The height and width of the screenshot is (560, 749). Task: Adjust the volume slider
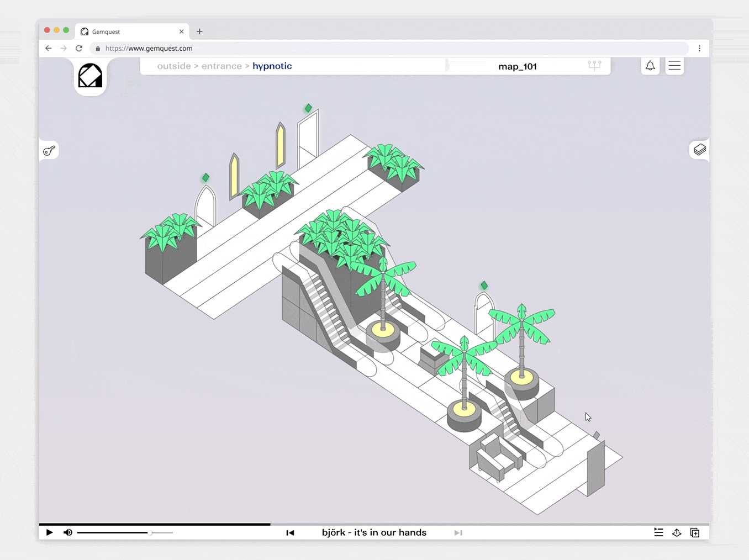point(150,532)
